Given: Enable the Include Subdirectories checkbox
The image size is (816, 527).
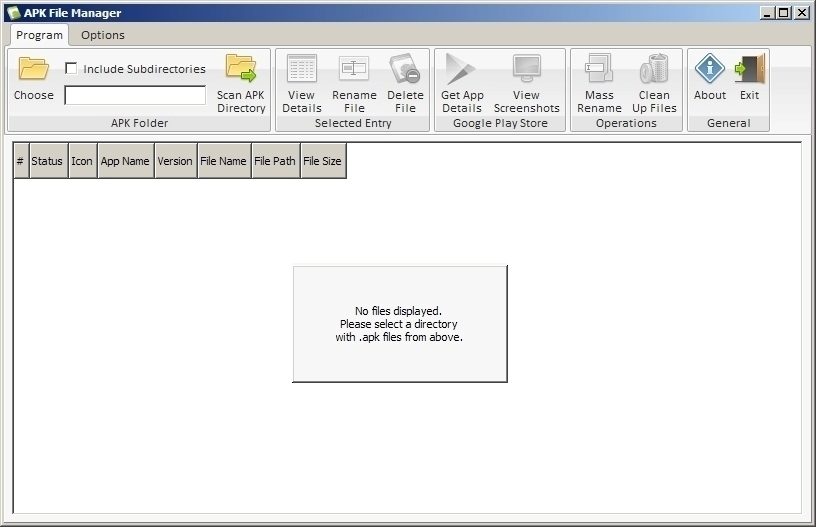Looking at the screenshot, I should [71, 69].
